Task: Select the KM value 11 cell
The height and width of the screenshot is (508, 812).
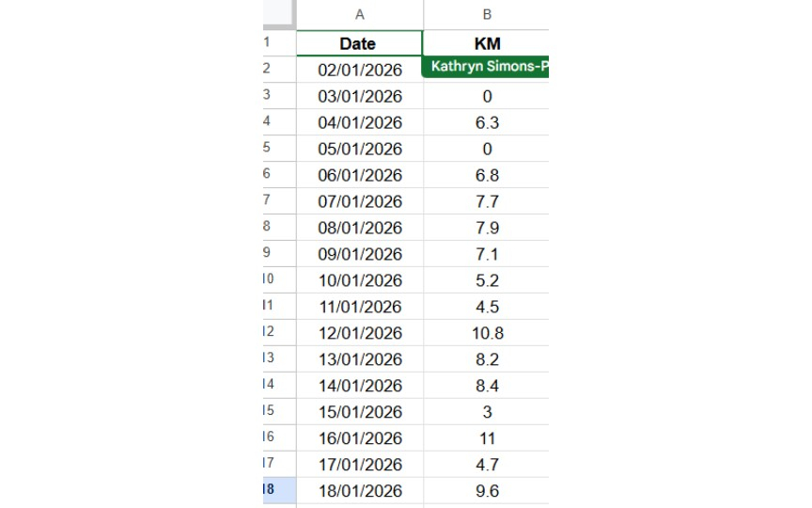Action: (486, 438)
